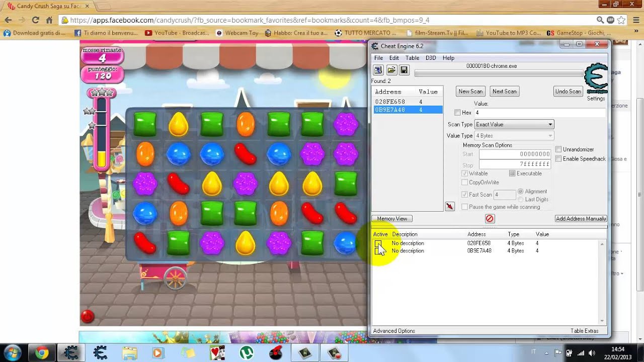Open Chrome from the taskbar
The height and width of the screenshot is (362, 644).
click(42, 353)
